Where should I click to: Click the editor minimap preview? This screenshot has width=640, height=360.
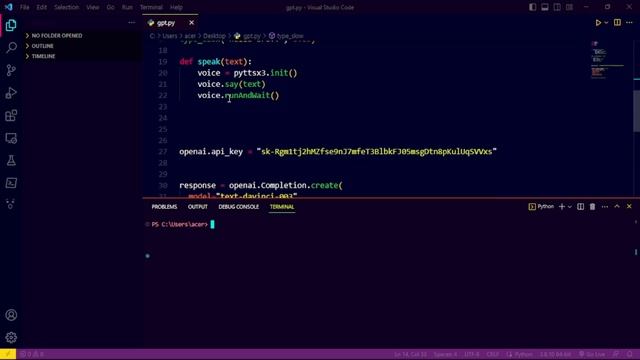(x=608, y=60)
